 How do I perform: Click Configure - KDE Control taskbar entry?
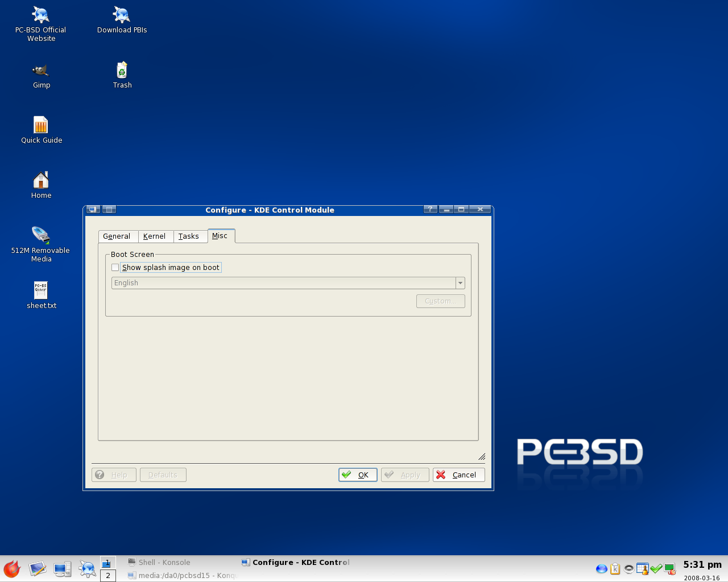296,562
